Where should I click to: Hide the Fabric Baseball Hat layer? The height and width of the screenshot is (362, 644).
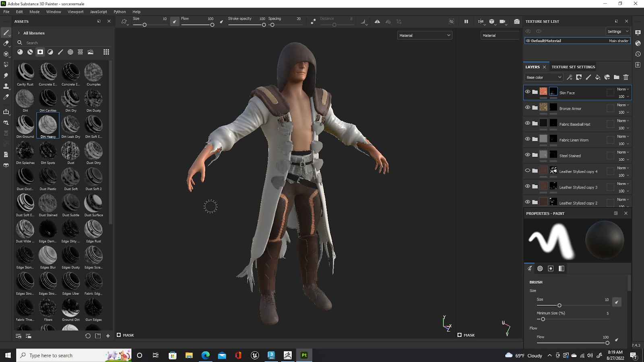[x=527, y=123]
